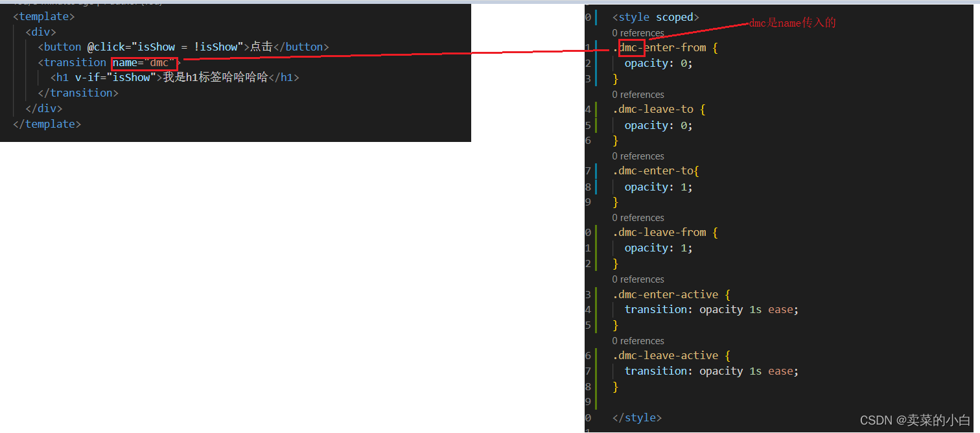980x433 pixels.
Task: Click the .dmc-enter-from selector
Action: tap(659, 47)
